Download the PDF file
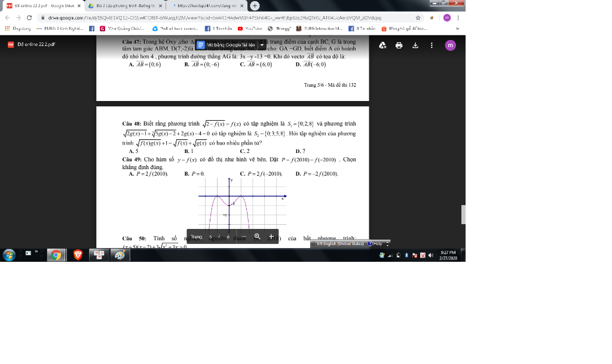Screen dimensions: 612x364 coord(415,45)
